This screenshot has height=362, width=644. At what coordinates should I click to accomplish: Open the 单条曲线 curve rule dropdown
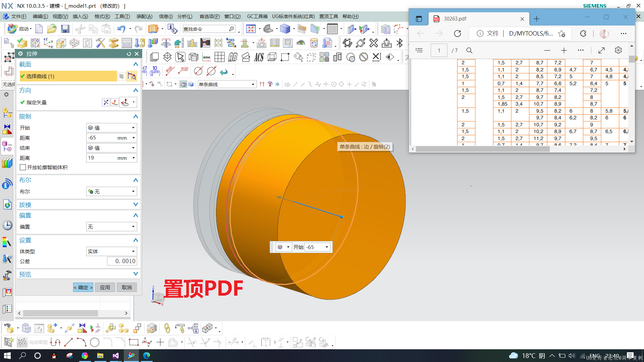click(227, 84)
